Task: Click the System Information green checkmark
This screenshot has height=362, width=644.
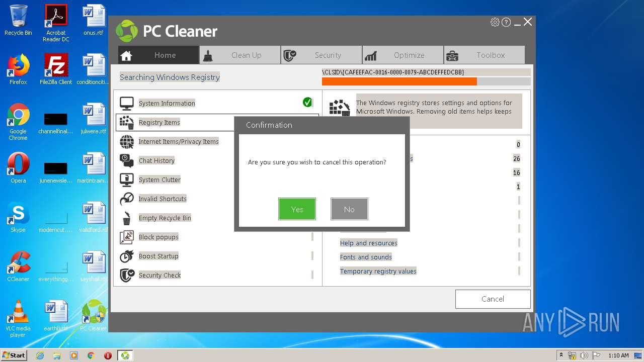Action: [307, 103]
